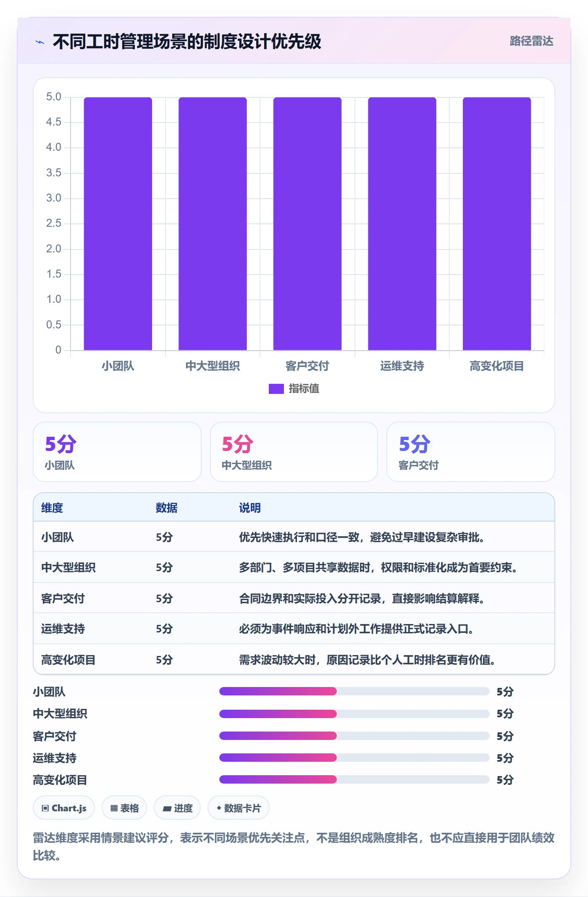Image resolution: width=588 pixels, height=897 pixels.
Task: Click the 5分 cell in the 运维支持 table row
Action: coord(164,629)
